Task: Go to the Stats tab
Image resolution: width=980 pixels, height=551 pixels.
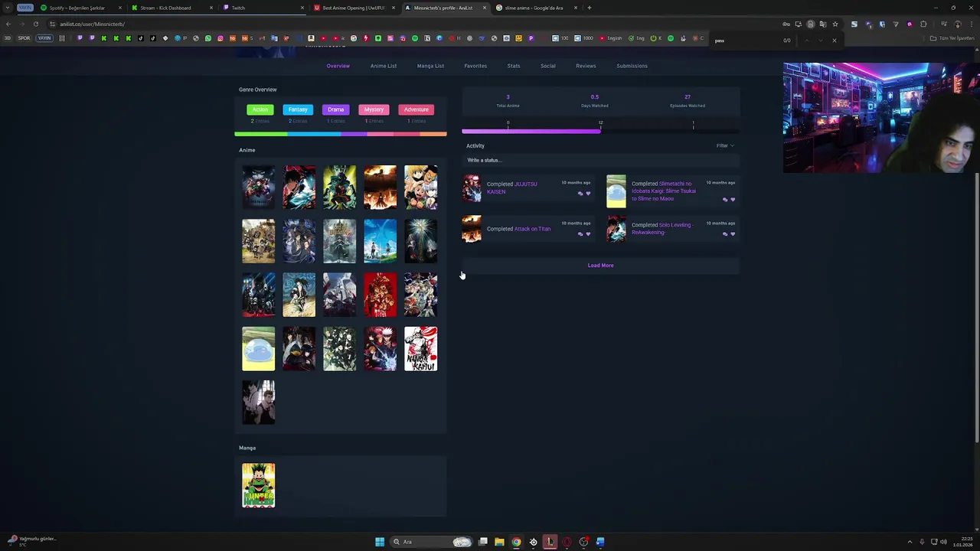Action: click(x=514, y=66)
